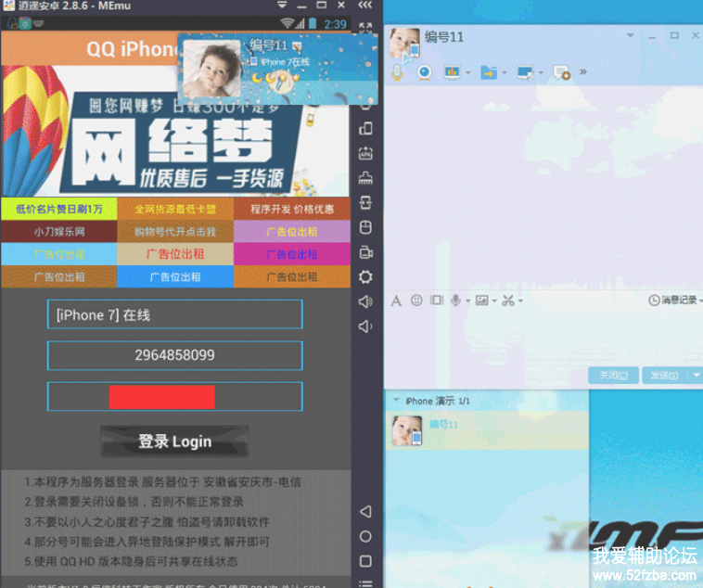Click the QQ number field 2964858099

point(175,355)
